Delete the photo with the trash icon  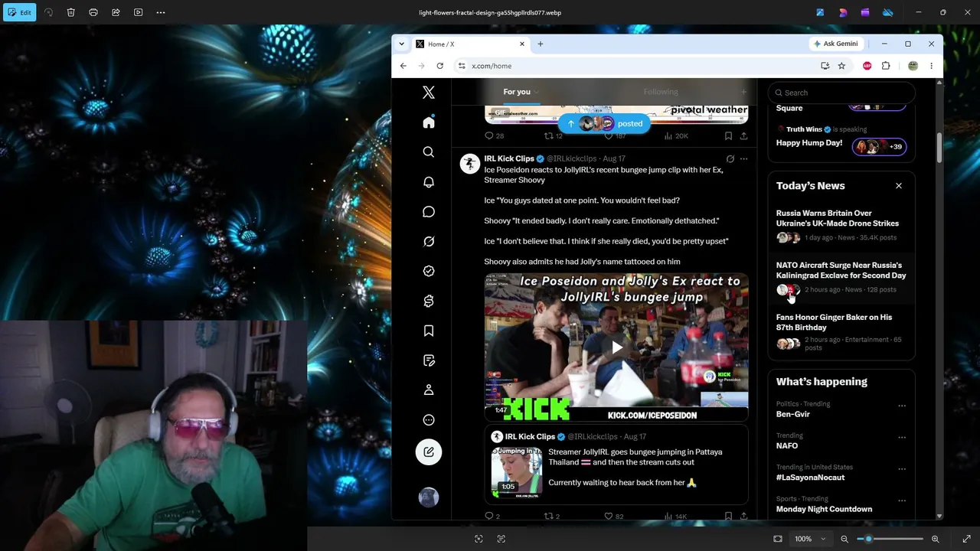click(70, 12)
